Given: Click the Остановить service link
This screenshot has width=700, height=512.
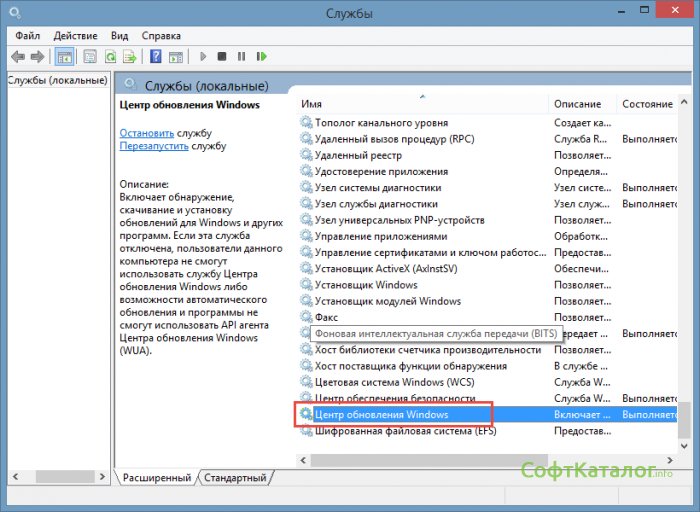Looking at the screenshot, I should pos(146,133).
